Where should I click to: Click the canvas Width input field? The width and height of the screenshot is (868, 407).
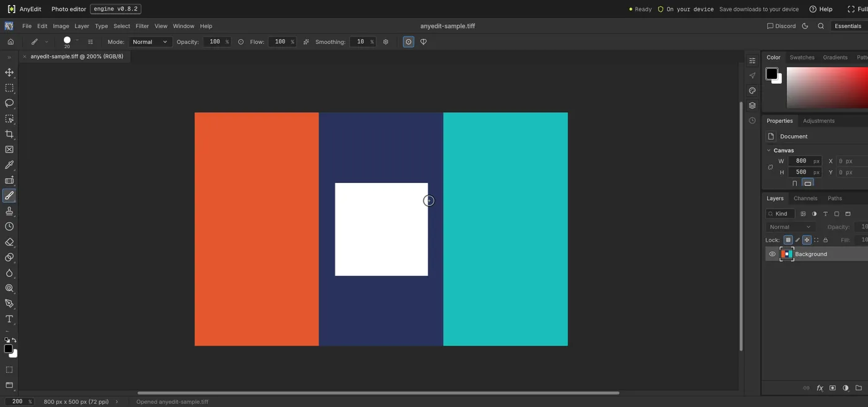(804, 161)
